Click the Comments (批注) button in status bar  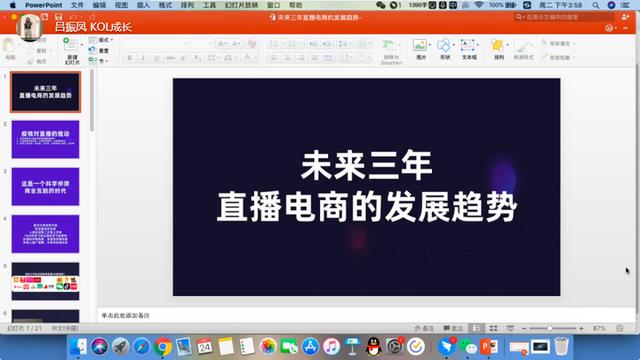[453, 328]
